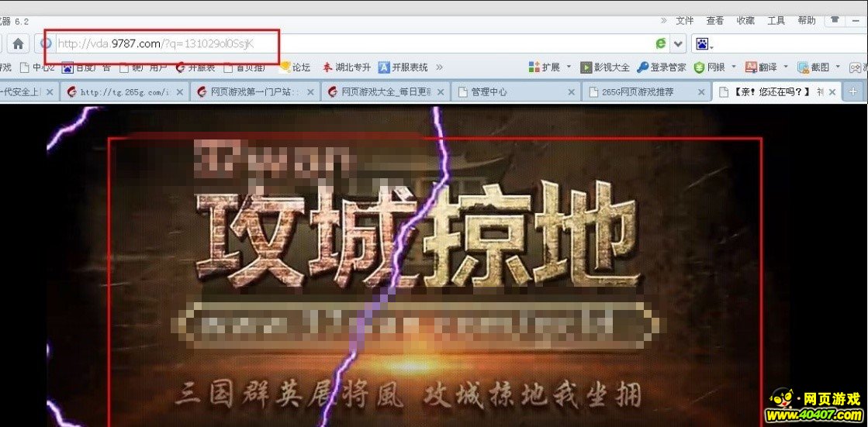The width and height of the screenshot is (868, 427).
Task: Open the 查看 menu
Action: click(x=714, y=20)
